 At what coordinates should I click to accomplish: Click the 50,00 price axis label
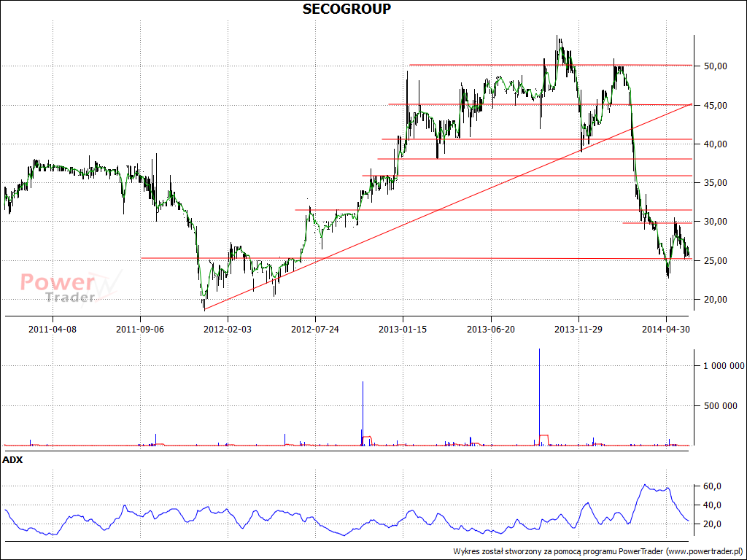715,66
